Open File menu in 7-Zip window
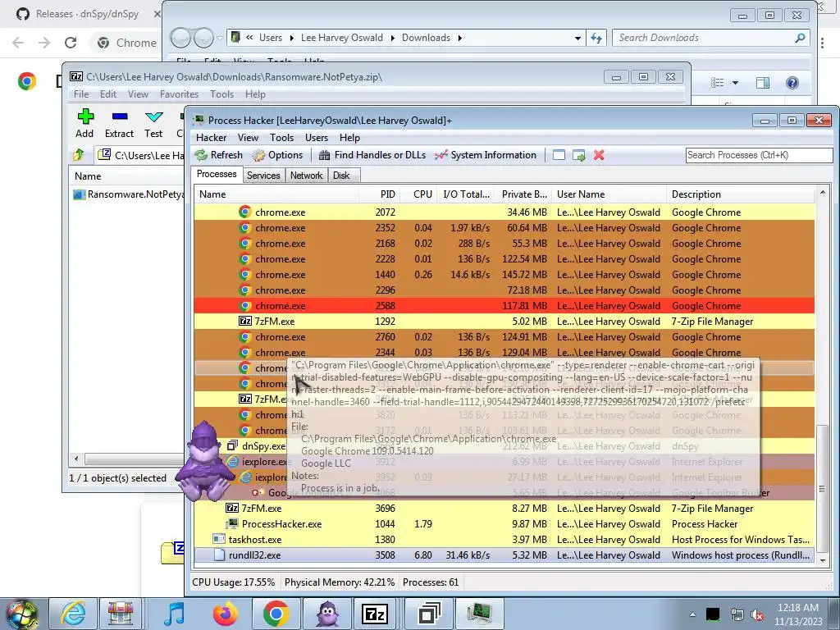The width and height of the screenshot is (840, 630). click(x=81, y=94)
